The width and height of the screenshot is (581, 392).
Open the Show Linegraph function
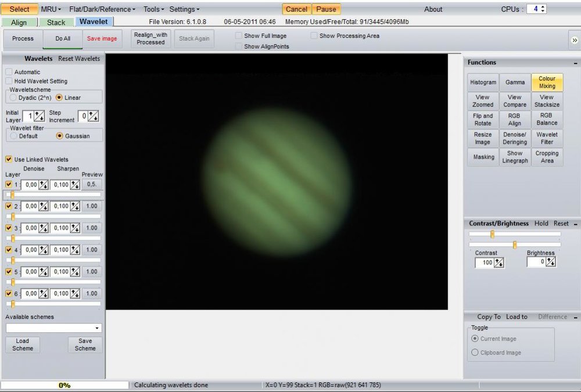[x=515, y=157]
